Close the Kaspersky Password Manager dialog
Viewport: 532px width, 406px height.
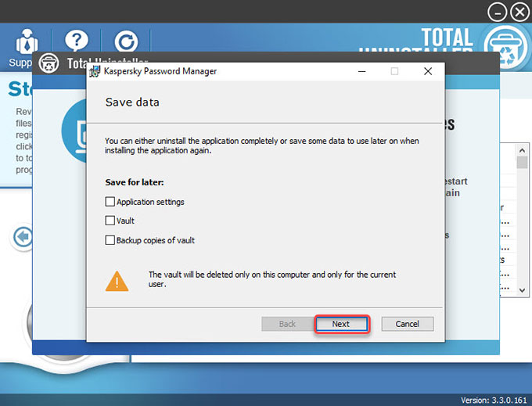point(428,71)
